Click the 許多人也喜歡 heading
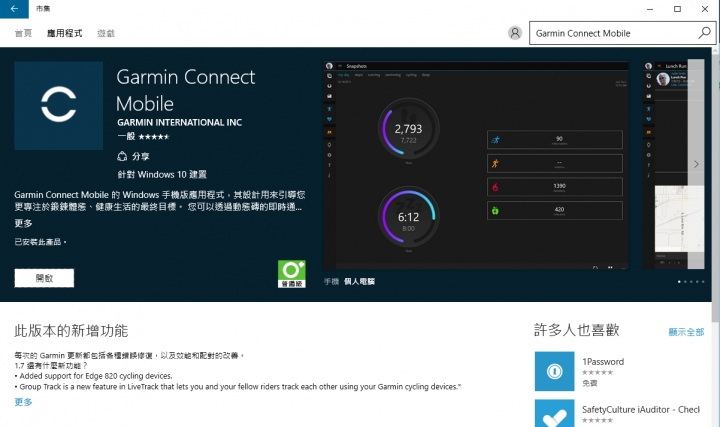Image resolution: width=720 pixels, height=427 pixels. point(577,330)
